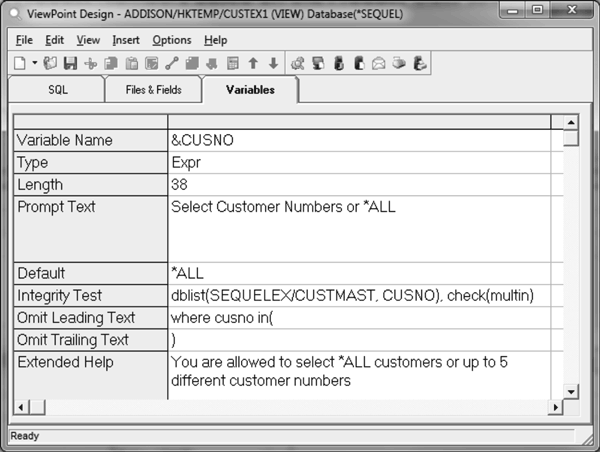This screenshot has height=452, width=600.
Task: Open the Insert menu
Action: [x=126, y=40]
